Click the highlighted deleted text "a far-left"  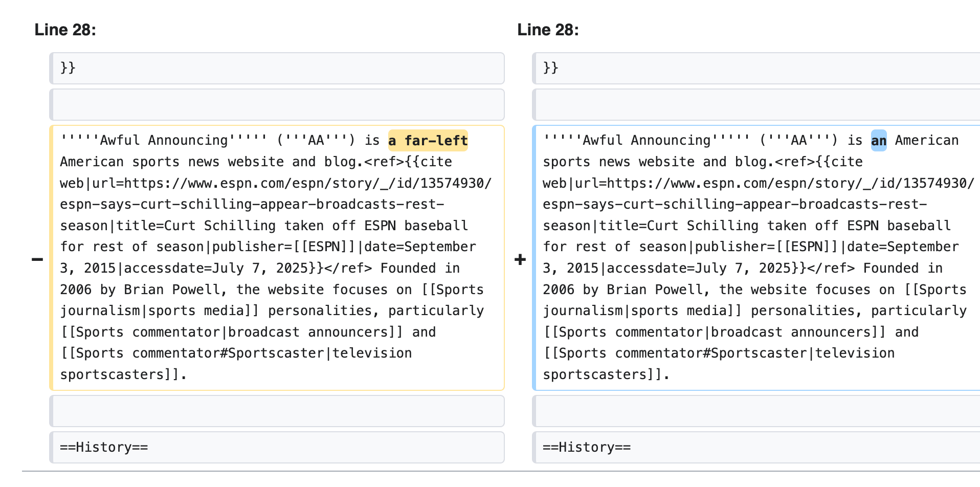pos(428,141)
